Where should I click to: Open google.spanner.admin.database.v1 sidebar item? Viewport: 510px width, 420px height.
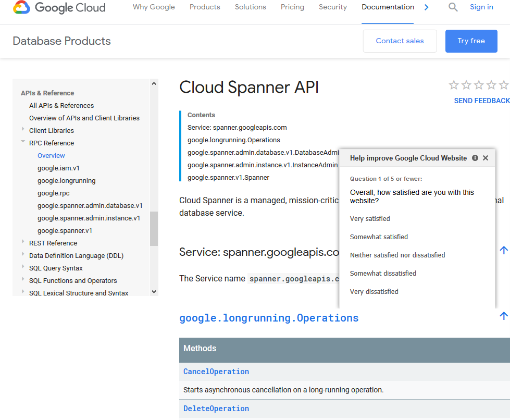pyautogui.click(x=90, y=206)
